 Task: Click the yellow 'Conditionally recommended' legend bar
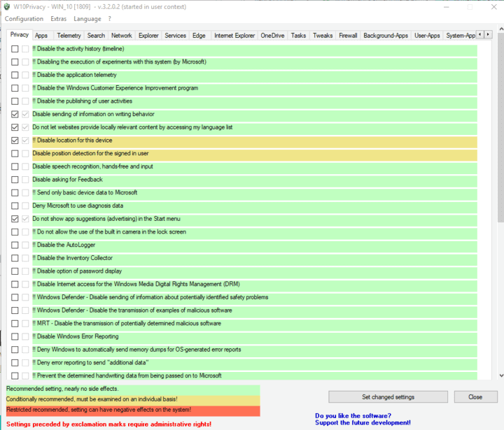tap(133, 399)
